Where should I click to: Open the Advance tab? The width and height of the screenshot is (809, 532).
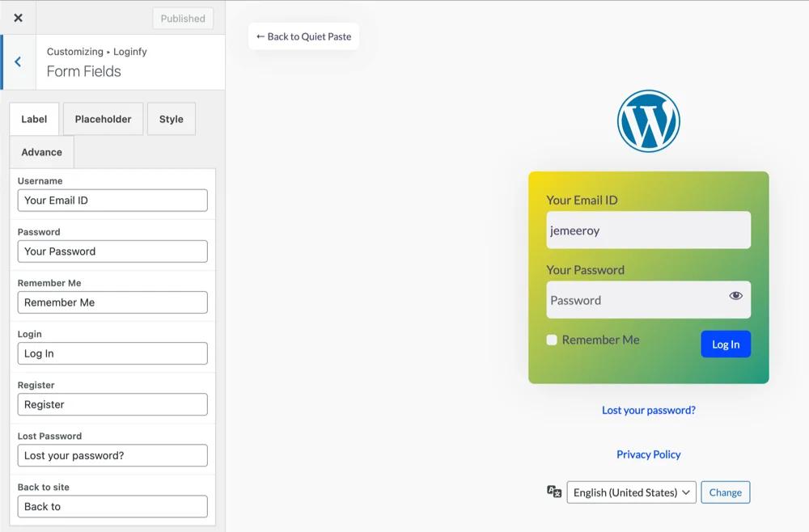(42, 152)
